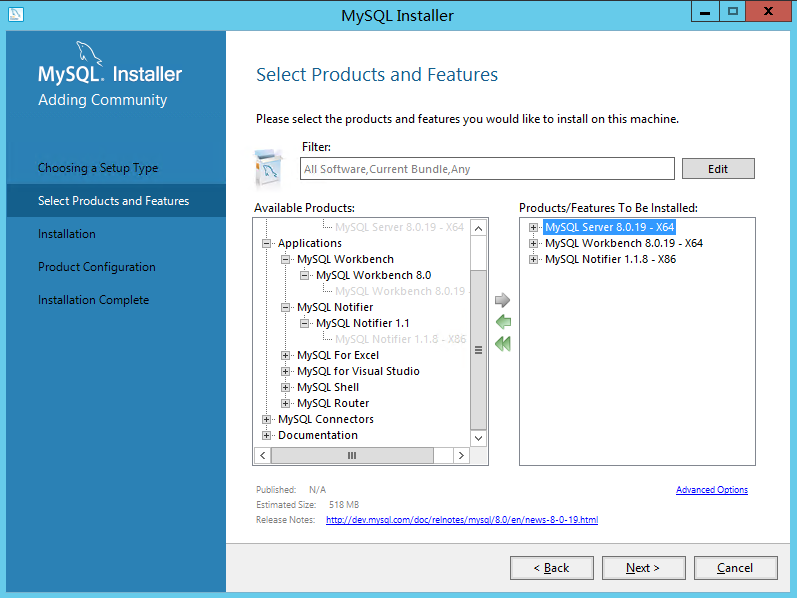Screen dimensions: 797x598
Task: Click the Edit filter button
Action: pos(718,169)
